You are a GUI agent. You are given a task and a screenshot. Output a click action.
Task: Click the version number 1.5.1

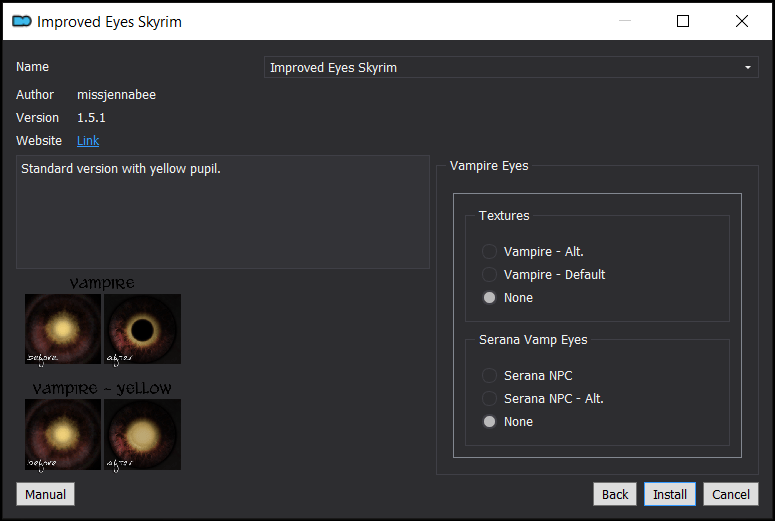[x=91, y=118]
